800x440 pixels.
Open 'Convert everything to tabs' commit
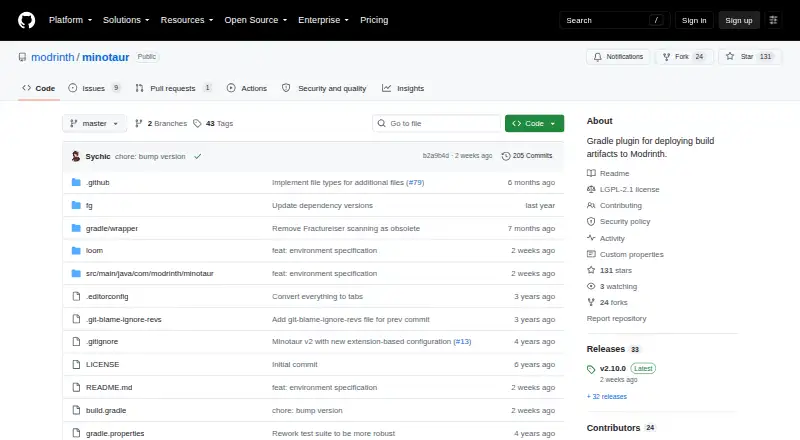click(x=317, y=297)
